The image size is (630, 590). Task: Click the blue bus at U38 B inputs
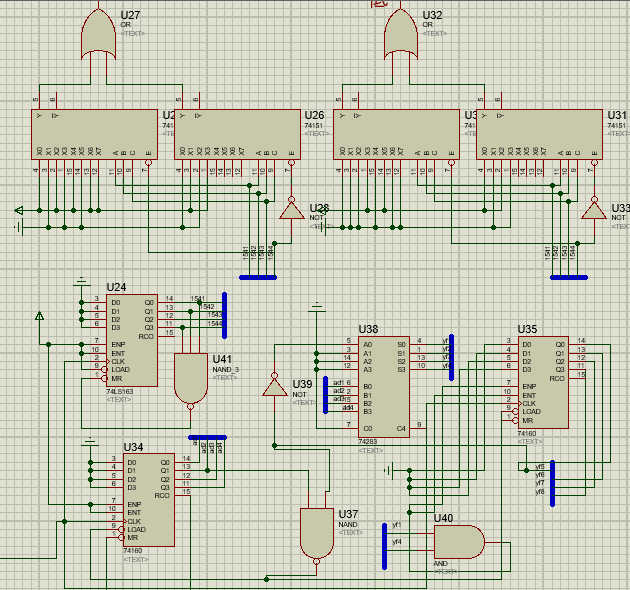click(x=325, y=395)
